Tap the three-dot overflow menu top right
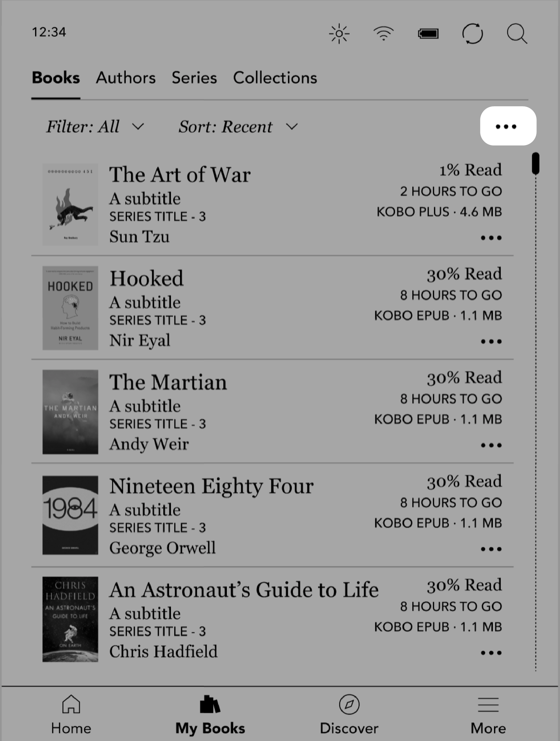 point(508,126)
